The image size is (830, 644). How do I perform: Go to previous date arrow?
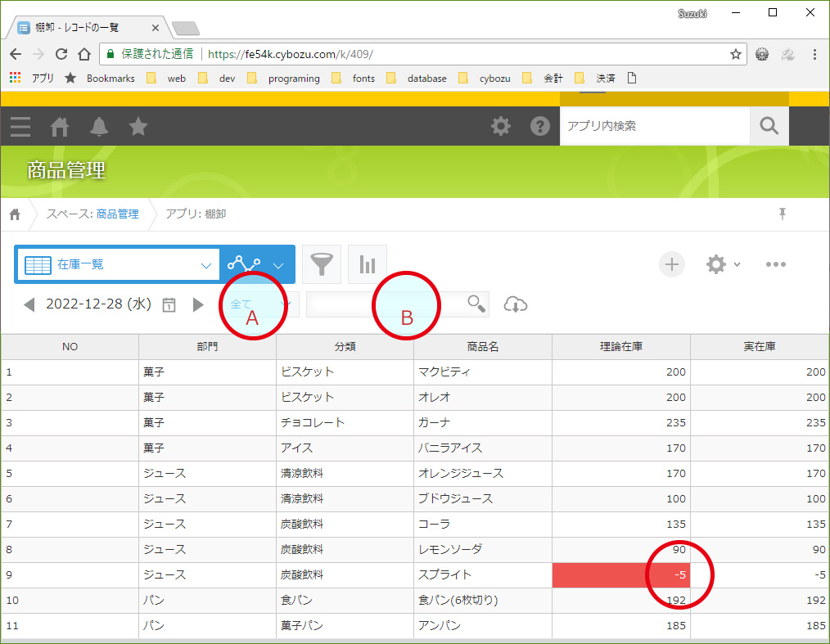pyautogui.click(x=29, y=304)
